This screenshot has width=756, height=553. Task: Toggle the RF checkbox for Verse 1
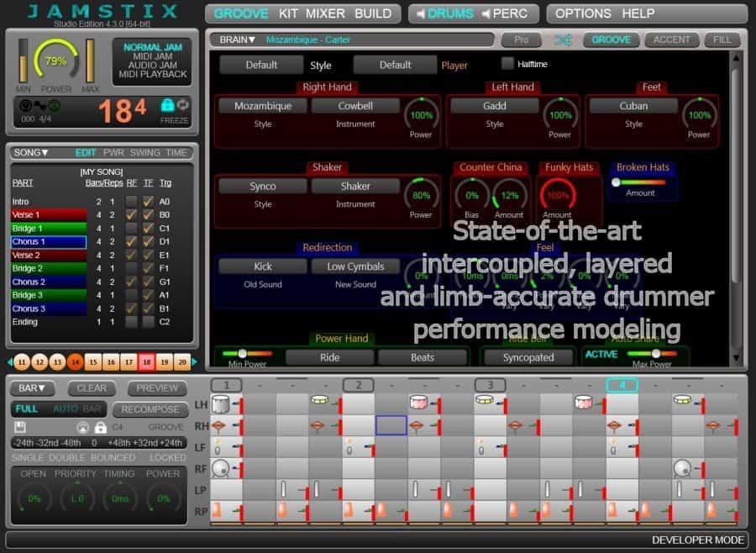tap(131, 214)
